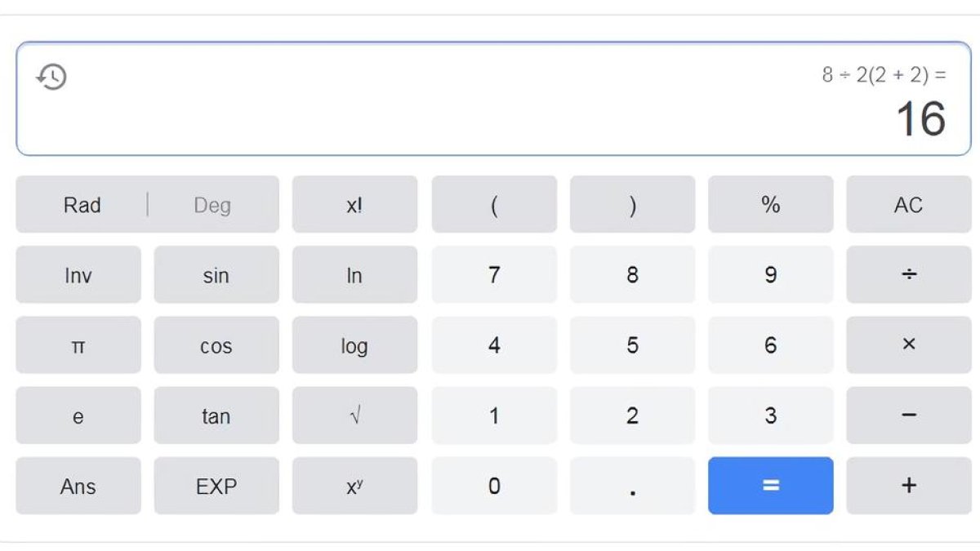Toggle the Inv inverse functions key
The height and width of the screenshot is (551, 980).
click(78, 275)
